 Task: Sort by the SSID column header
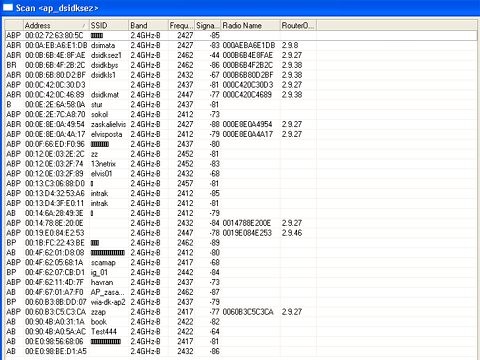(109, 25)
